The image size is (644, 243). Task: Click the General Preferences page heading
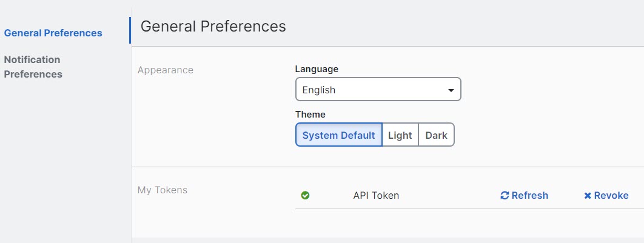tap(213, 26)
